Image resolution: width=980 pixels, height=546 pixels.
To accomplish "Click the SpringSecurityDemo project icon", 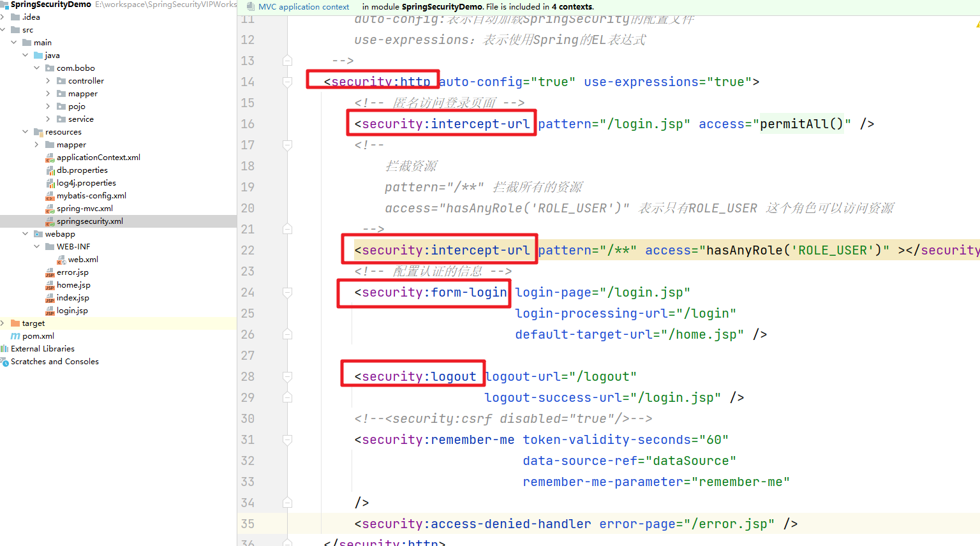I will [4, 4].
